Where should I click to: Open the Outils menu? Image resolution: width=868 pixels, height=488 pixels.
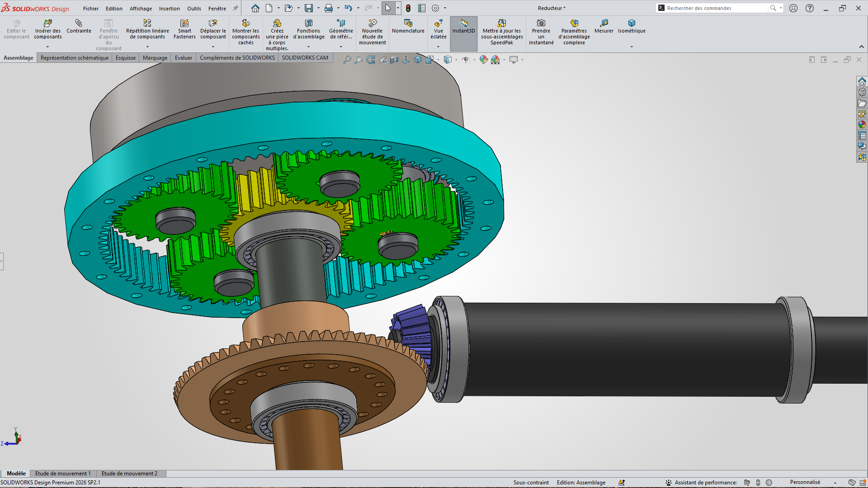click(194, 9)
